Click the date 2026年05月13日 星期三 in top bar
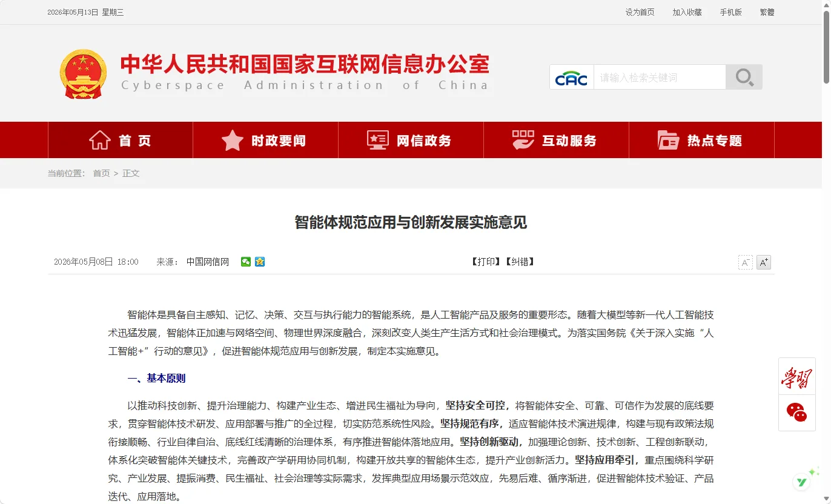This screenshot has height=504, width=831. (x=85, y=12)
